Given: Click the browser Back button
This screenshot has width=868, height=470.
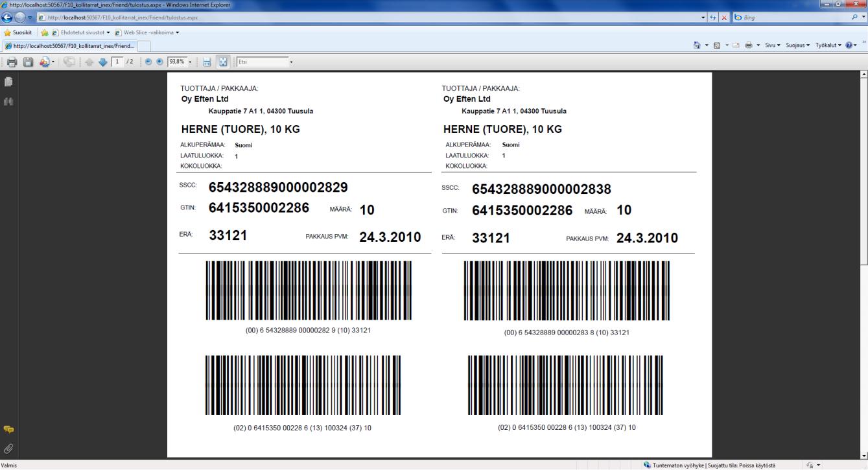Looking at the screenshot, I should click(x=8, y=17).
